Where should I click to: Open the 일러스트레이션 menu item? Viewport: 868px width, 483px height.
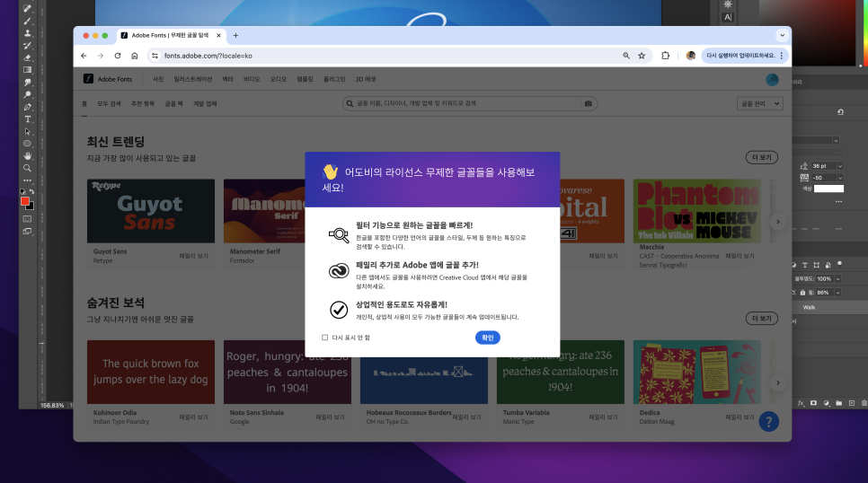pos(192,79)
